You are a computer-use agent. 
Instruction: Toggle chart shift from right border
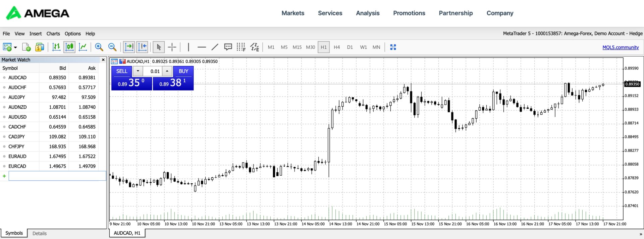pos(142,47)
